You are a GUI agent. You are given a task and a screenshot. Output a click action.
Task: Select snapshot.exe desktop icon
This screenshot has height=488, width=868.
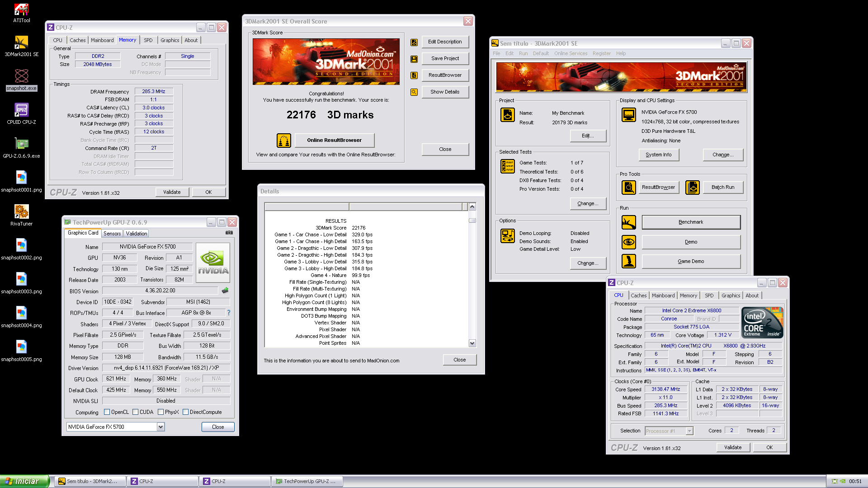pos(21,80)
